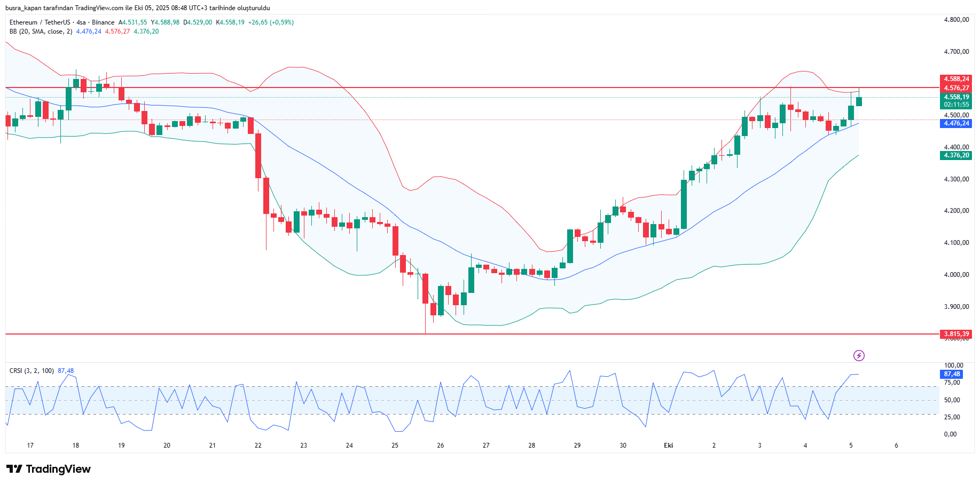Click the red 4.588,24 price label
Screen dimensions: 980x485
[x=956, y=79]
